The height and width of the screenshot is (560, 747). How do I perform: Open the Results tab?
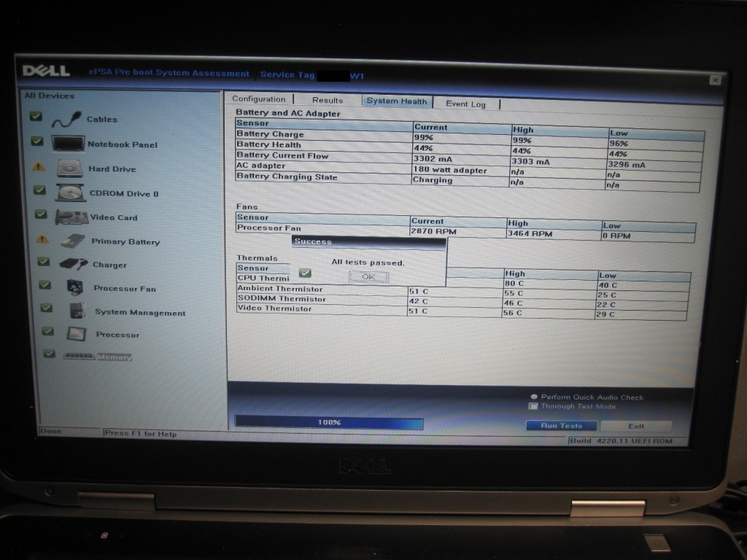pos(327,101)
